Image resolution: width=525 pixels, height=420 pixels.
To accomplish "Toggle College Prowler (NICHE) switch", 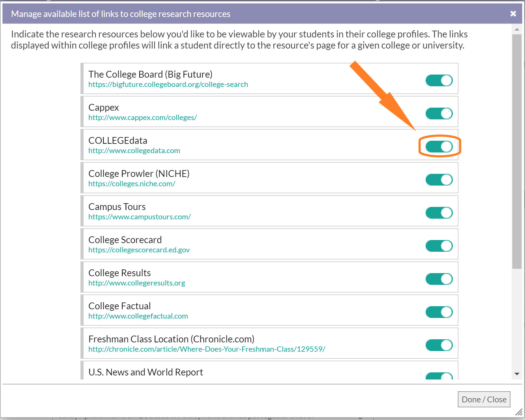I will point(439,180).
